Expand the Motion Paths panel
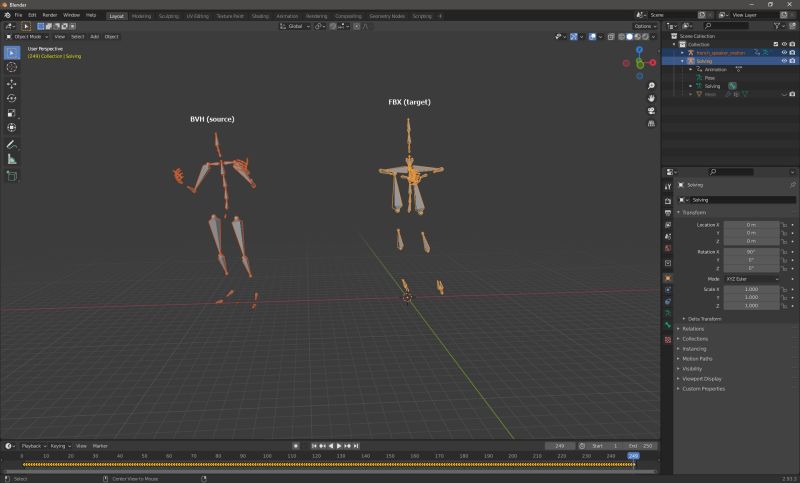The width and height of the screenshot is (800, 483). 697,359
